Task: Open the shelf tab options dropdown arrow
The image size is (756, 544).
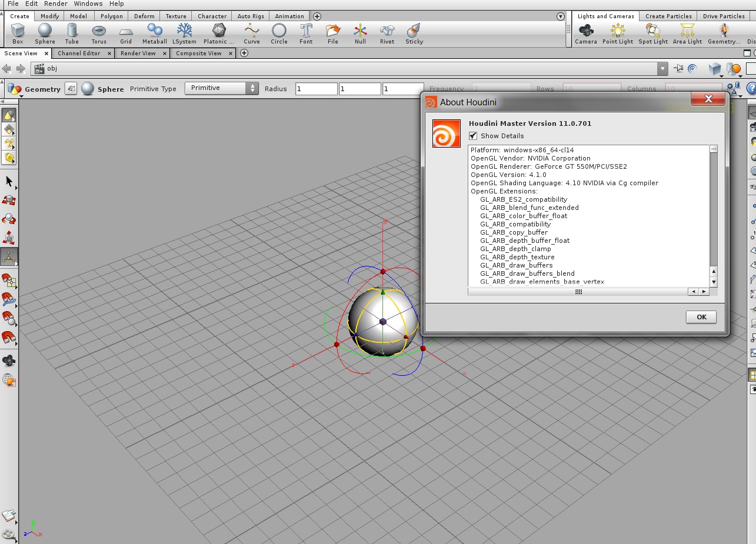Action: (x=561, y=16)
